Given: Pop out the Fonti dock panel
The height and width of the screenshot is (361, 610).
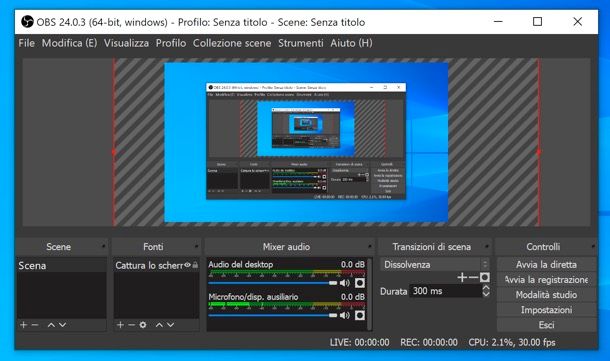Looking at the screenshot, I should (196, 246).
